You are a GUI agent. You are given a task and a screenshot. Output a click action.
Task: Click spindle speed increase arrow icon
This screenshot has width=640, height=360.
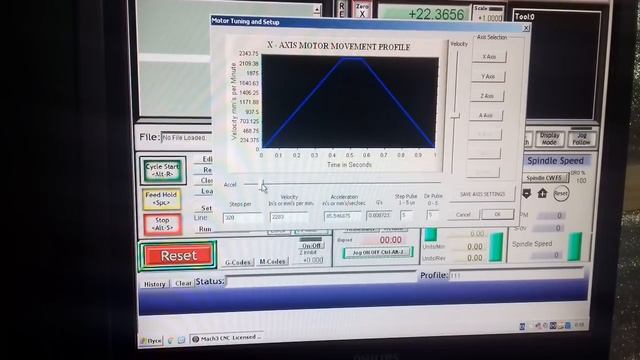click(x=542, y=193)
